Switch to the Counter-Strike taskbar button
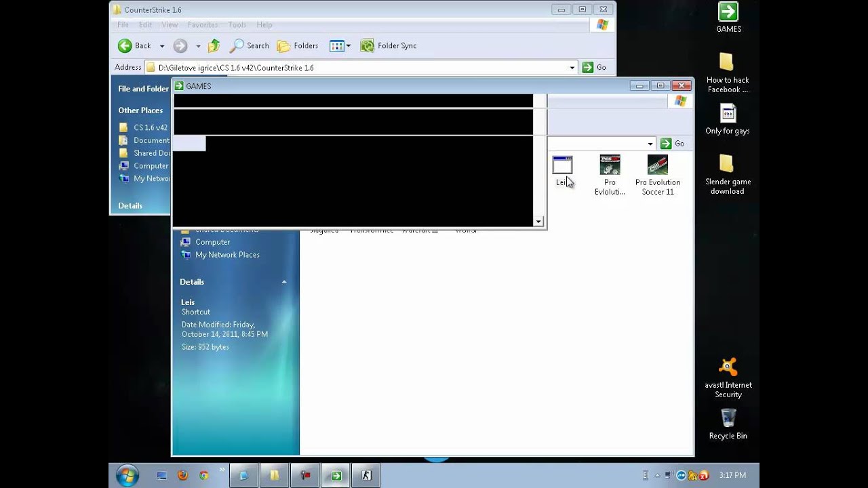The width and height of the screenshot is (868, 488). click(x=366, y=476)
